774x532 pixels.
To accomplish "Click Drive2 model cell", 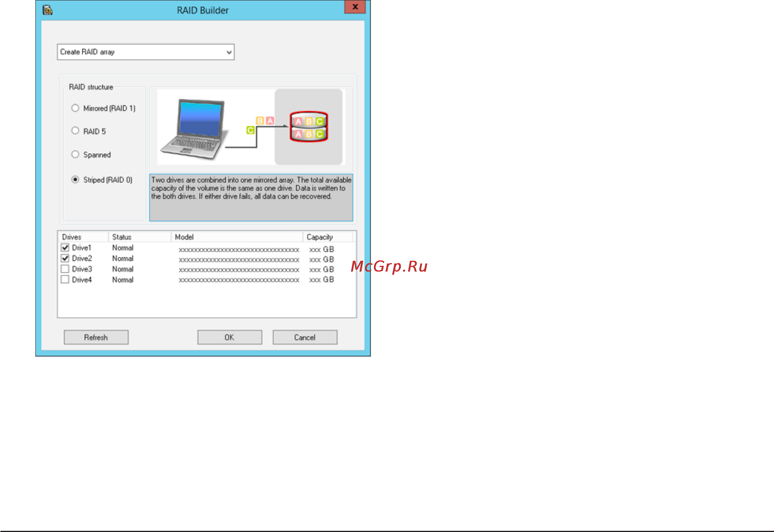I will (x=239, y=260).
